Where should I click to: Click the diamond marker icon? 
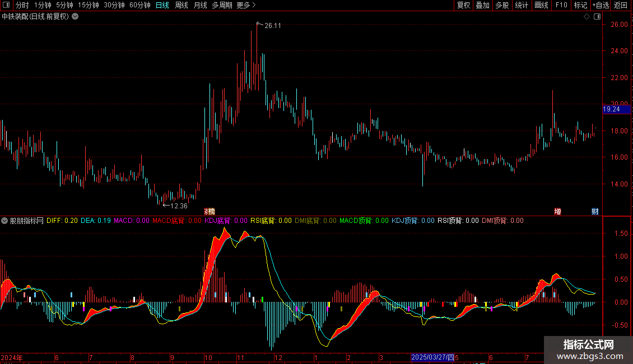point(587,17)
